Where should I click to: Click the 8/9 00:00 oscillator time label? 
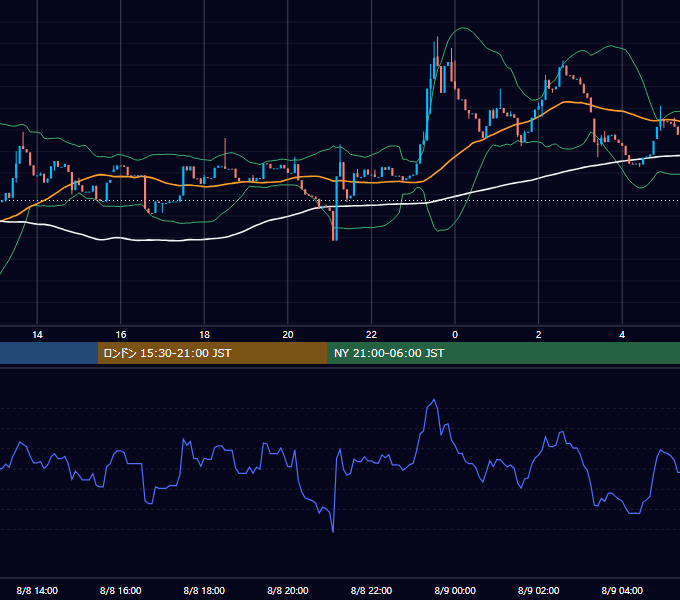point(455,590)
